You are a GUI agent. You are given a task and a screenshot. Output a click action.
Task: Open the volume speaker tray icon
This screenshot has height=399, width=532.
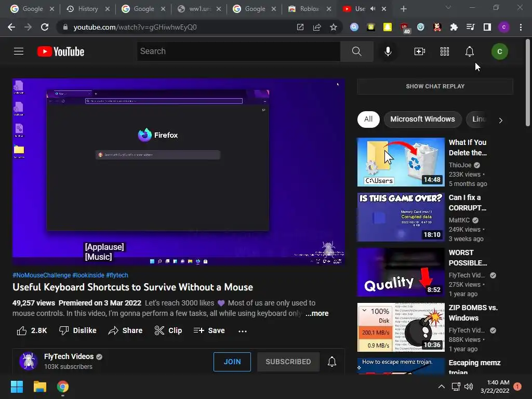pos(469,387)
